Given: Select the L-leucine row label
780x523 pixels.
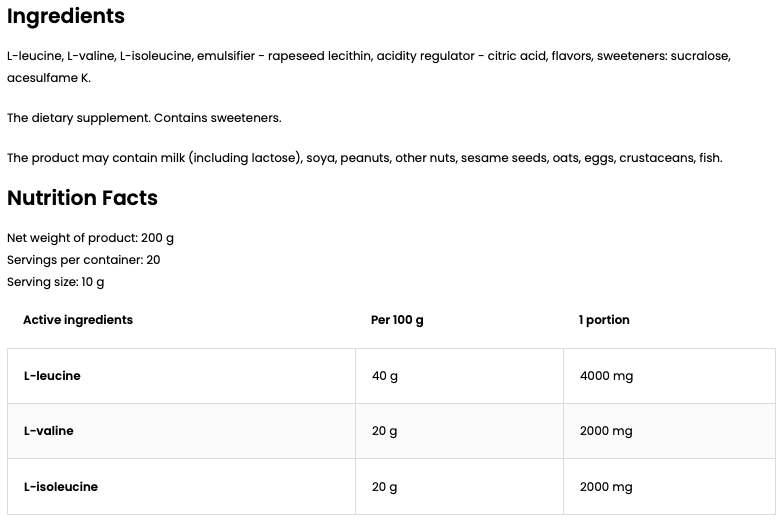Looking at the screenshot, I should 52,376.
